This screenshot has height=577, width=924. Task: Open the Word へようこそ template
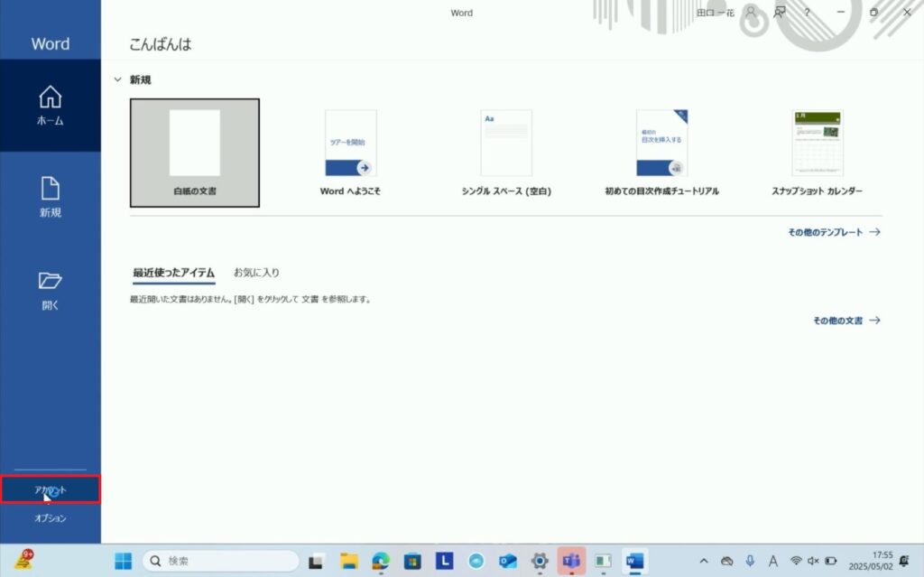click(351, 153)
